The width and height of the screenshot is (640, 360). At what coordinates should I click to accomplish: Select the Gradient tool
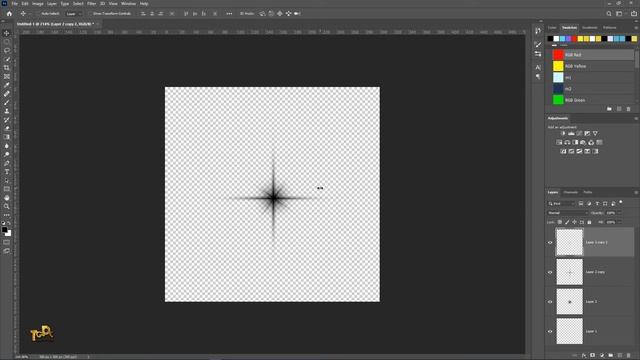(x=7, y=137)
